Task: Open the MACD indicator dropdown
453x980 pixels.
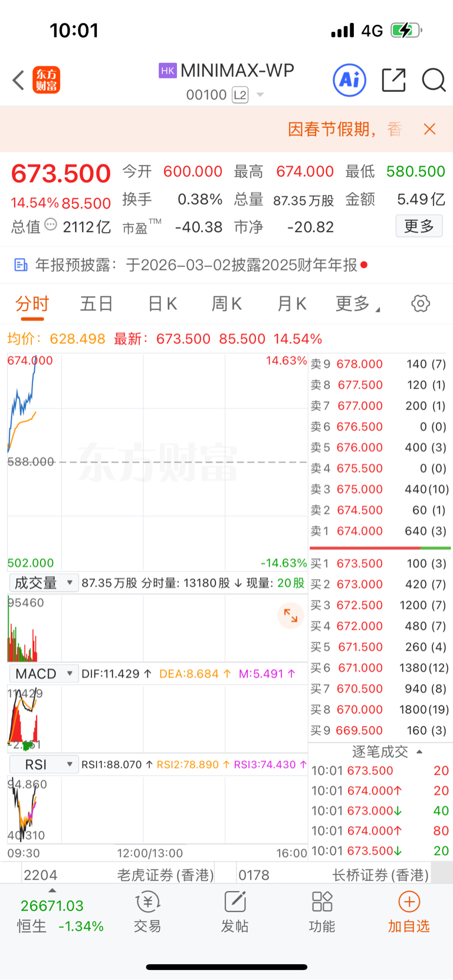Action: [x=44, y=674]
